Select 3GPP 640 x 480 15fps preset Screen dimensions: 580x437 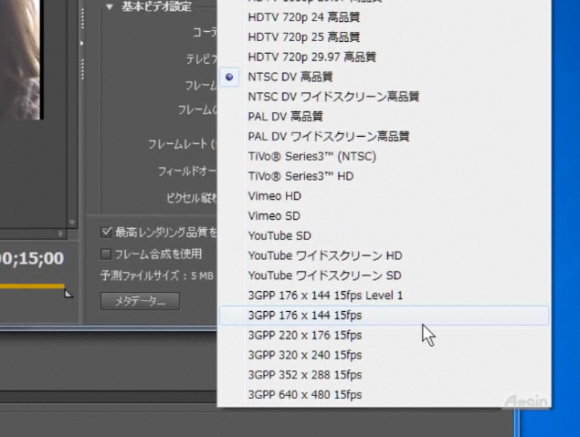point(384,395)
